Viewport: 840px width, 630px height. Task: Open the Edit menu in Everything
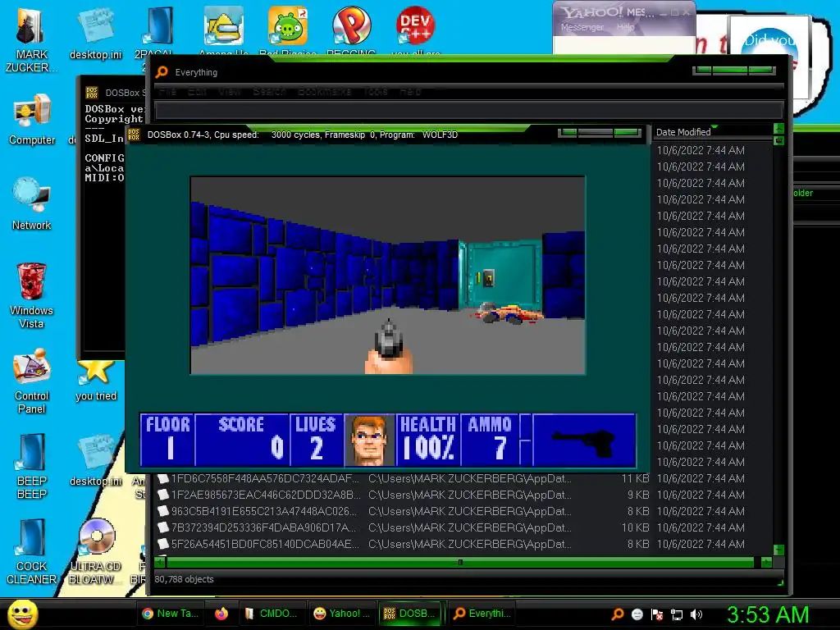point(197,92)
